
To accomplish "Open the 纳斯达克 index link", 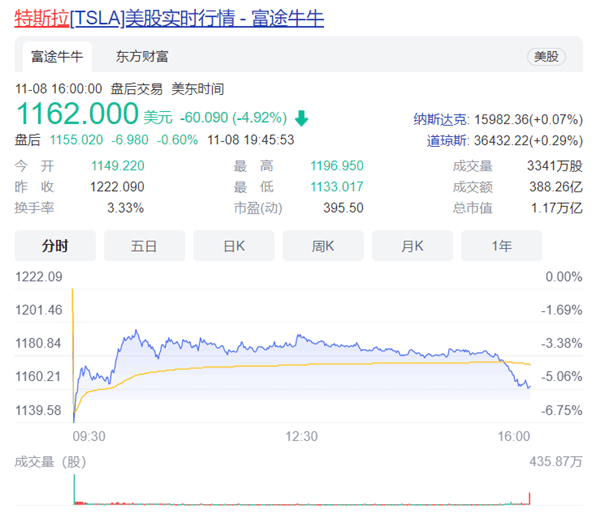I will [x=440, y=119].
